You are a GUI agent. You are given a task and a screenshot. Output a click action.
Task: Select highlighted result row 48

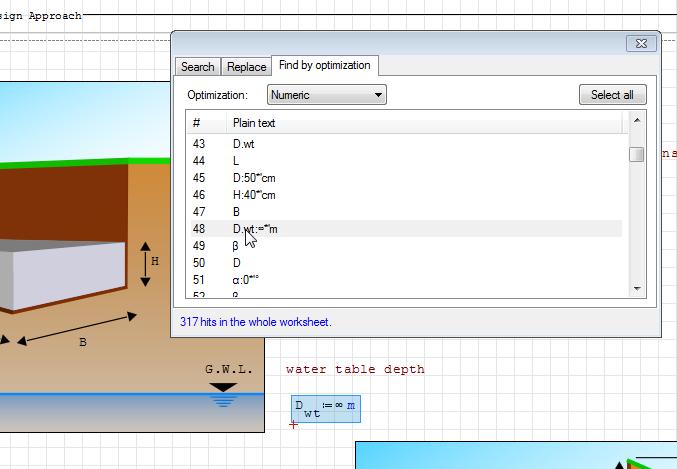255,229
